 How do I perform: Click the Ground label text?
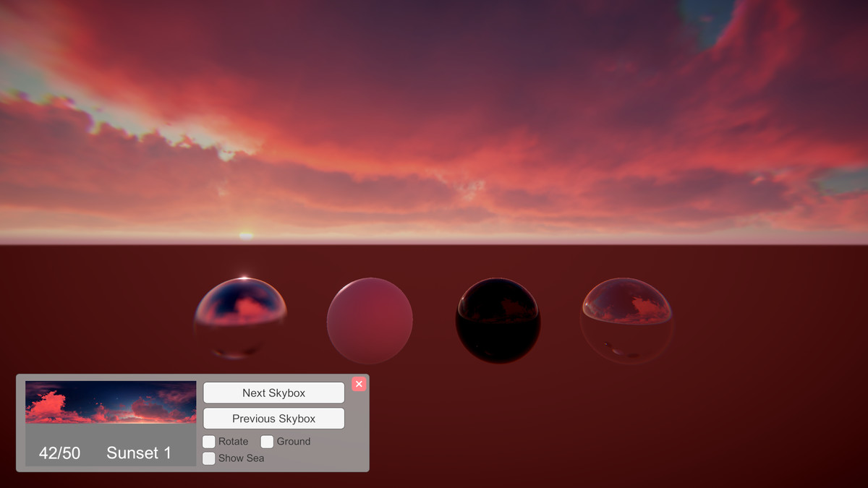(x=294, y=441)
